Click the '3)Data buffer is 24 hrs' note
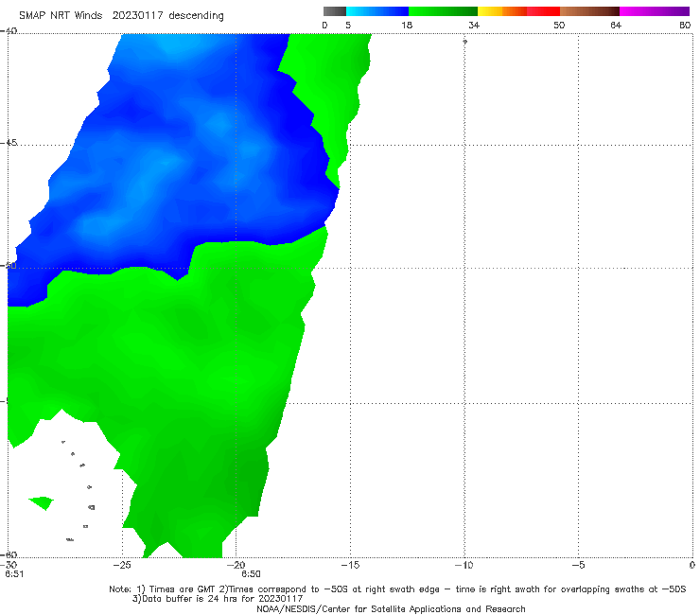 click(x=218, y=599)
